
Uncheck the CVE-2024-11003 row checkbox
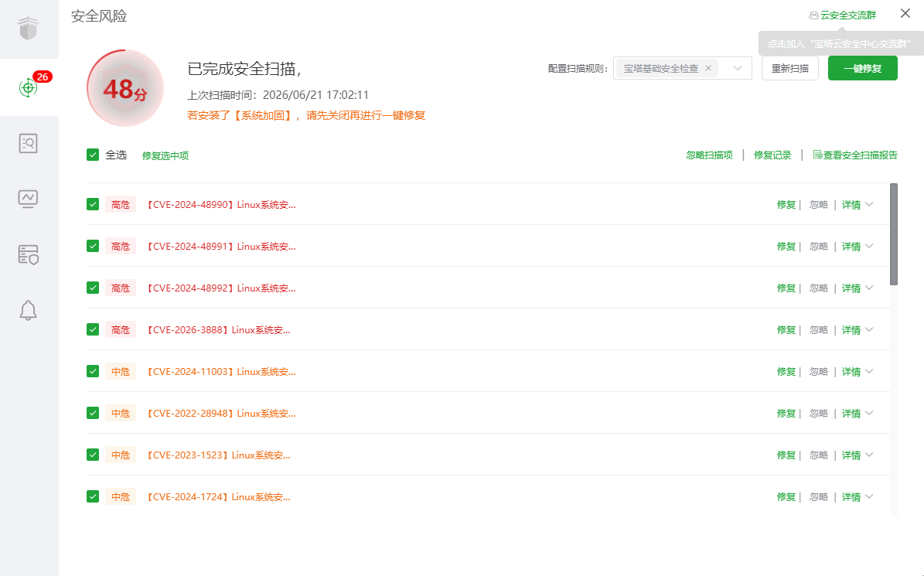click(93, 372)
